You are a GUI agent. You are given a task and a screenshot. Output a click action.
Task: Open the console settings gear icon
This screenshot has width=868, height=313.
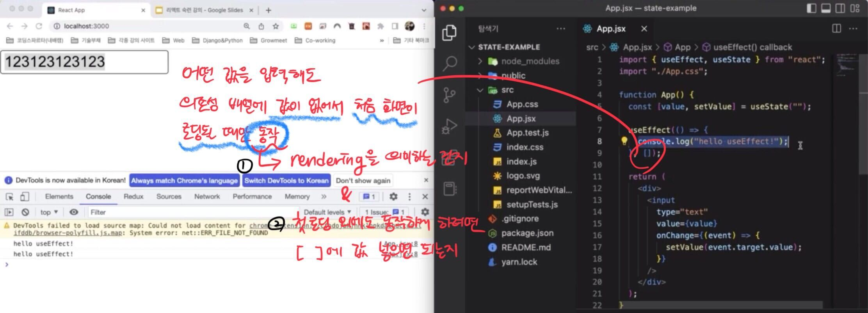pyautogui.click(x=425, y=212)
